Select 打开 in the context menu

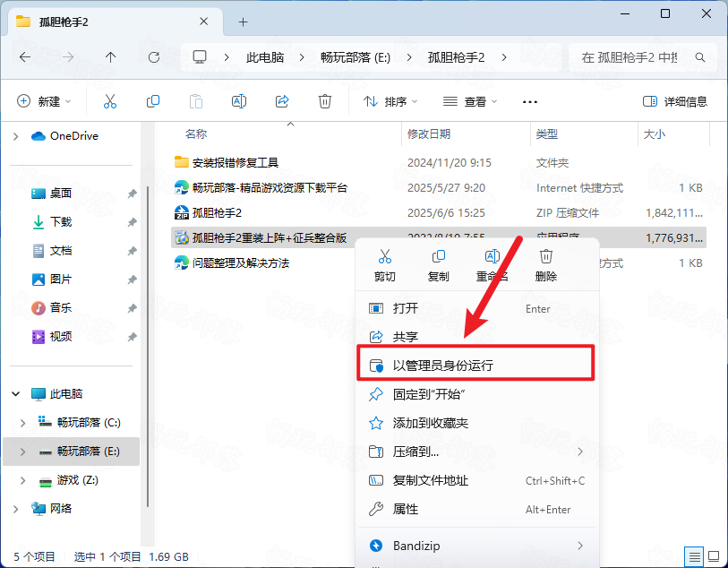477,308
